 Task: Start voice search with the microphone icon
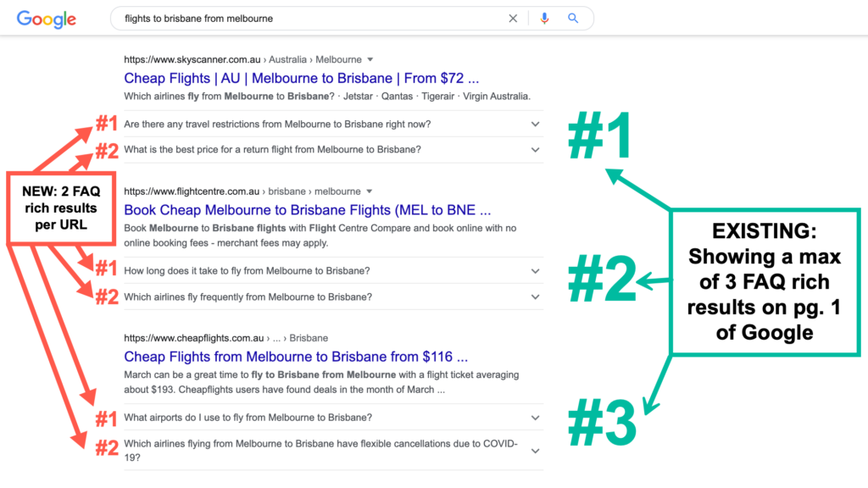[x=543, y=18]
